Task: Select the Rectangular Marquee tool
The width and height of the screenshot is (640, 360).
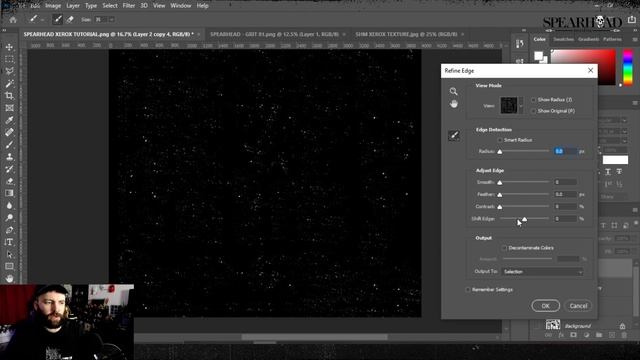Action: click(x=9, y=60)
